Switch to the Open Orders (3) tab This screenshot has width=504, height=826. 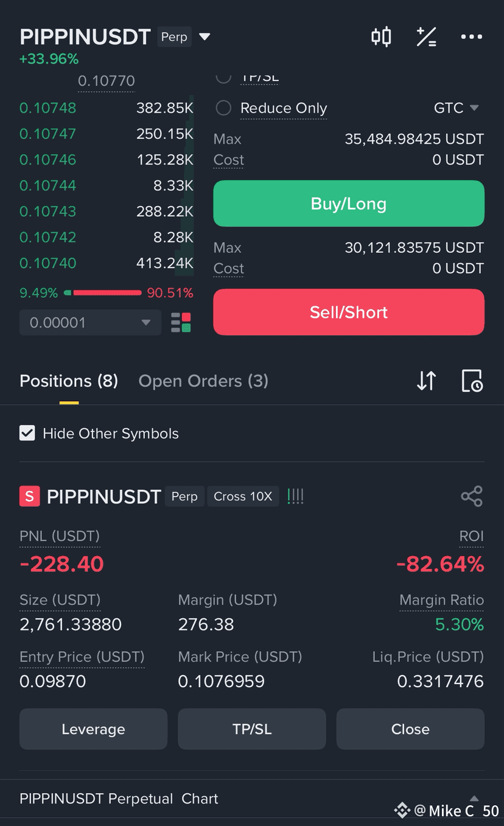coord(203,381)
